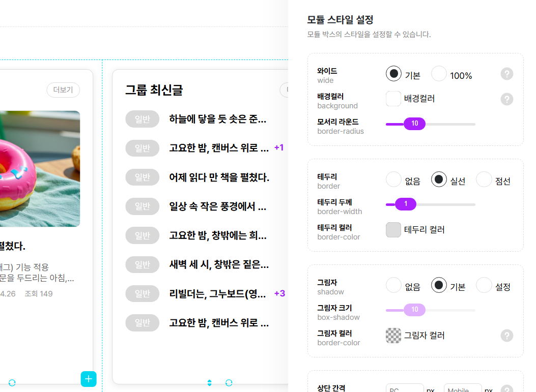
Task: Select 100% wide radio option
Action: [x=439, y=74]
